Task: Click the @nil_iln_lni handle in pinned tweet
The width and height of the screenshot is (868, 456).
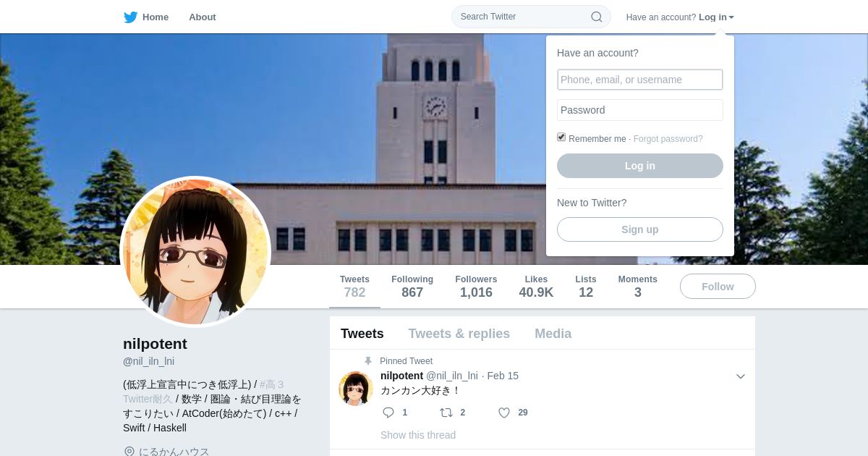Action: tap(452, 376)
